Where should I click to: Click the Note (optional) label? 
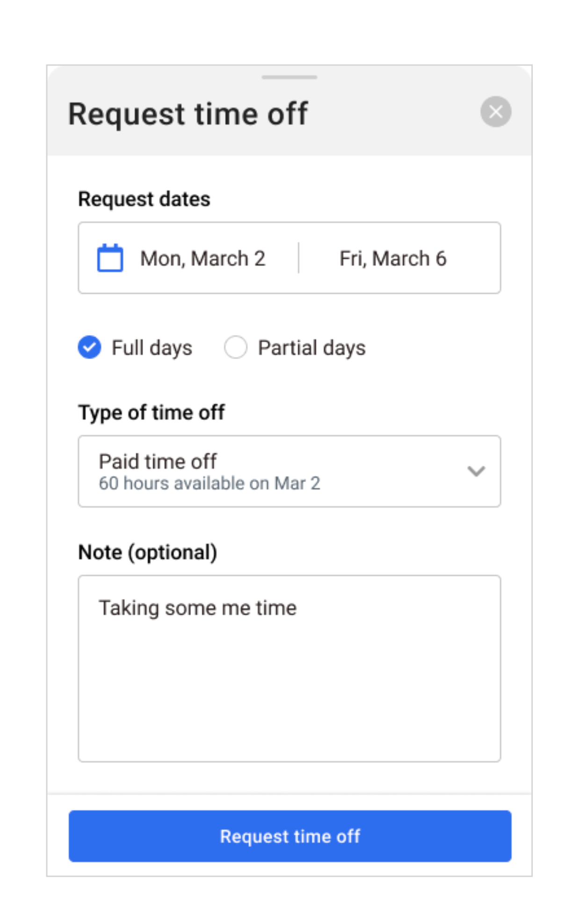(147, 552)
